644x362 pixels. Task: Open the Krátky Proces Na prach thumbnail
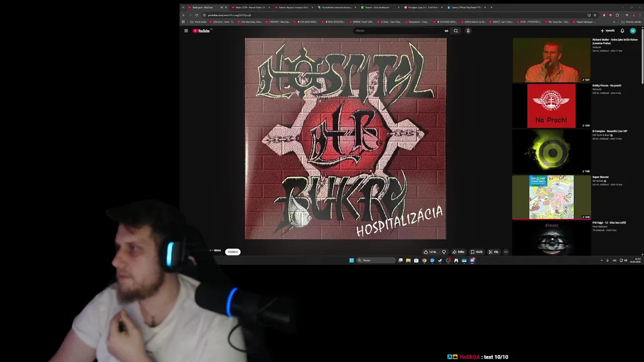point(551,106)
